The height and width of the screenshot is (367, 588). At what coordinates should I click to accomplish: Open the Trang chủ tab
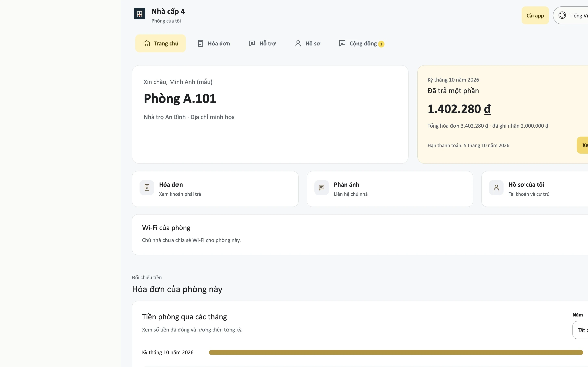coord(160,43)
